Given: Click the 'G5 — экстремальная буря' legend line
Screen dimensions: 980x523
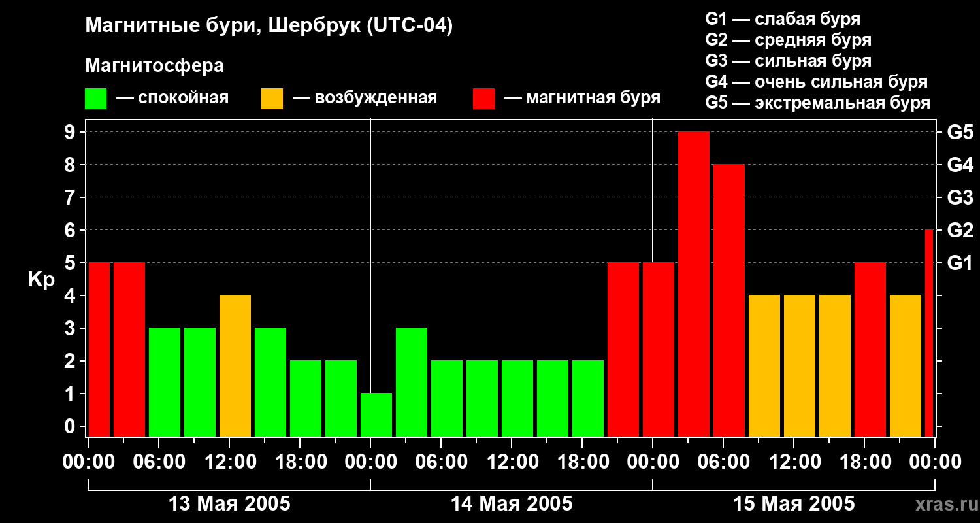Looking at the screenshot, I should tap(818, 103).
